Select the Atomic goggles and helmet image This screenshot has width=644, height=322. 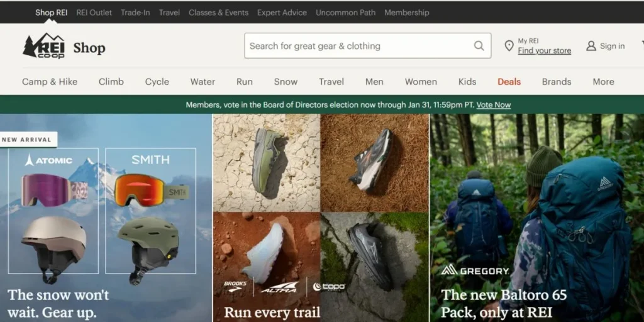[x=53, y=211]
